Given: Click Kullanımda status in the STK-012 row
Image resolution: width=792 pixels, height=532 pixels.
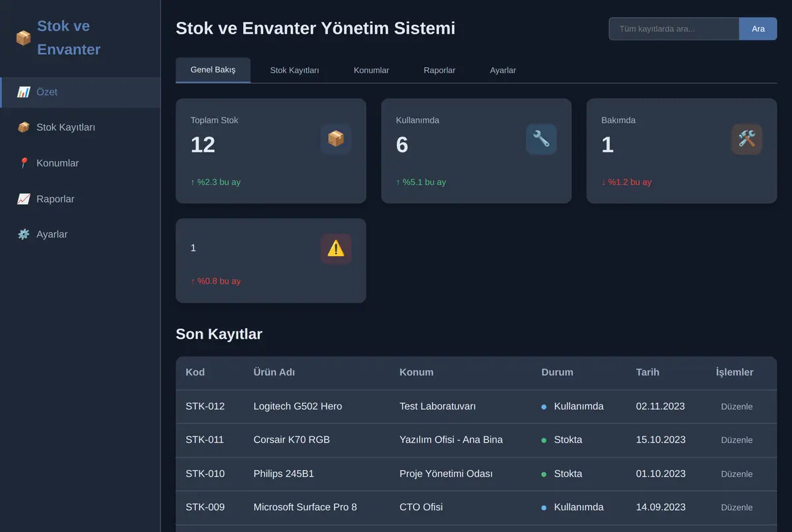Looking at the screenshot, I should (x=572, y=407).
